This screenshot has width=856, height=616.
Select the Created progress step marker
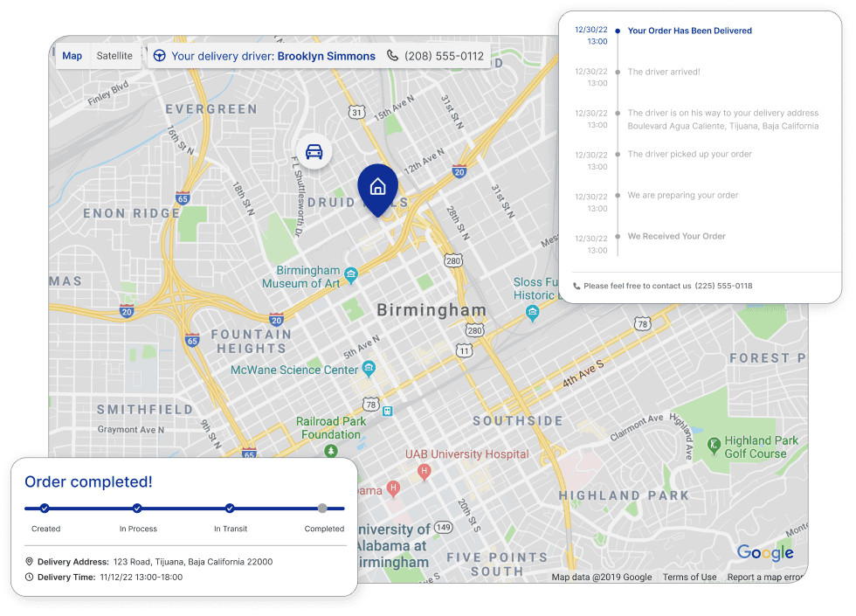(45, 509)
